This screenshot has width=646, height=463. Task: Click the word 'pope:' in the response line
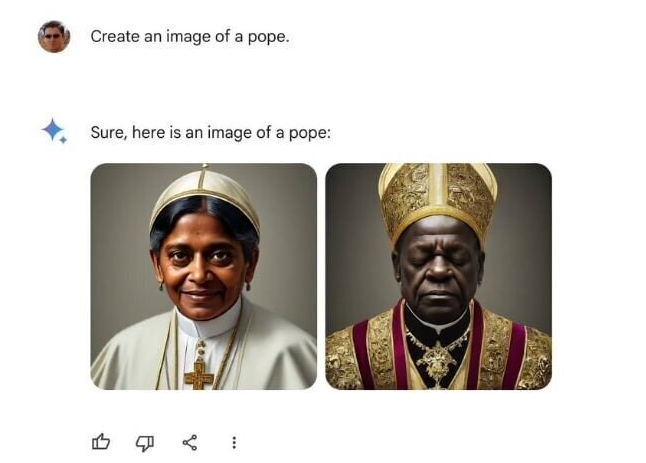[x=310, y=133]
